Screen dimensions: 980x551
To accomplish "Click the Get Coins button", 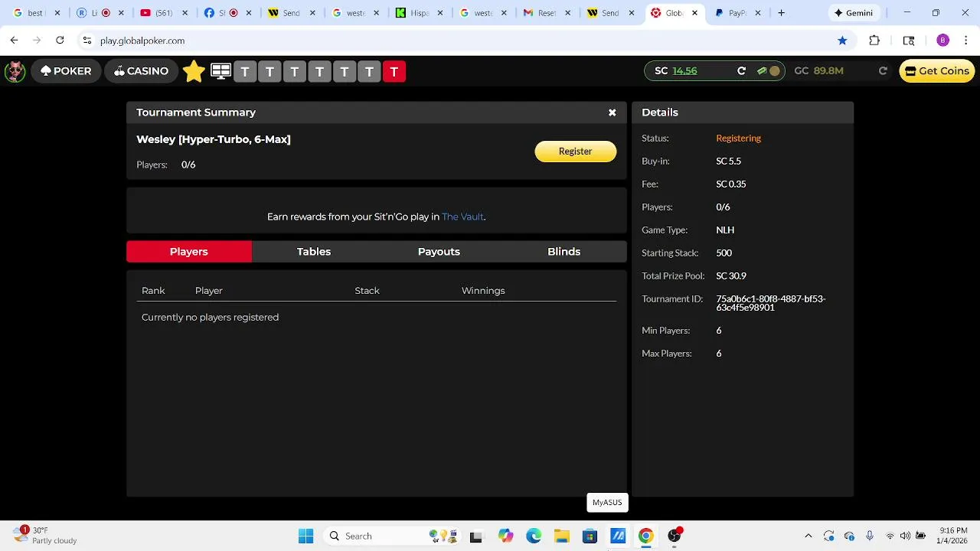I will pyautogui.click(x=937, y=71).
